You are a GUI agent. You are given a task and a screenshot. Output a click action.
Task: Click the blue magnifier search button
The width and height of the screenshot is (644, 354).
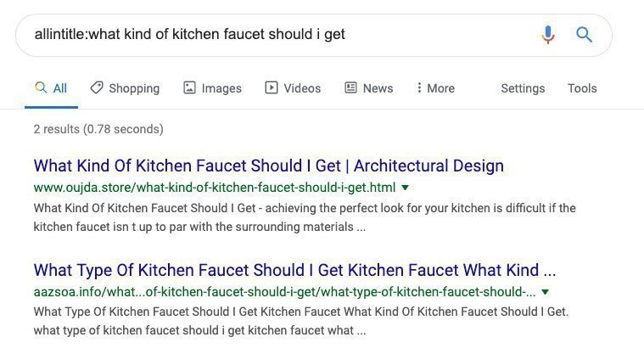tap(584, 35)
